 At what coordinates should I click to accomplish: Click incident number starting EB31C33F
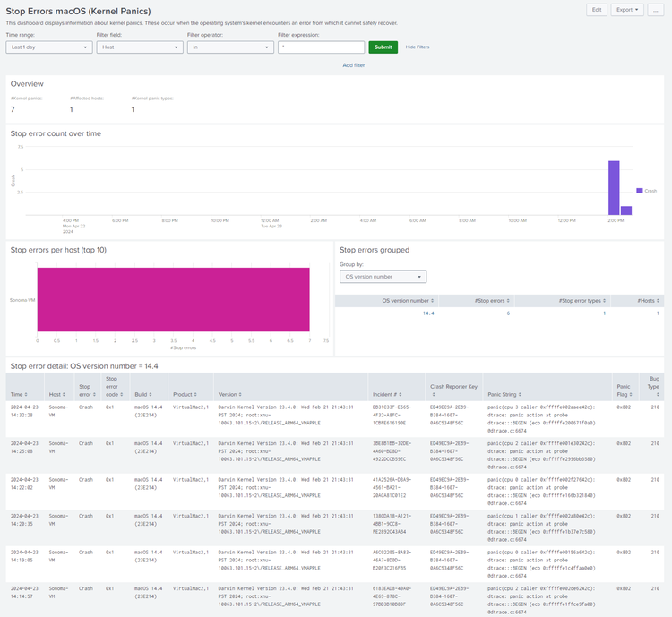pyautogui.click(x=392, y=415)
